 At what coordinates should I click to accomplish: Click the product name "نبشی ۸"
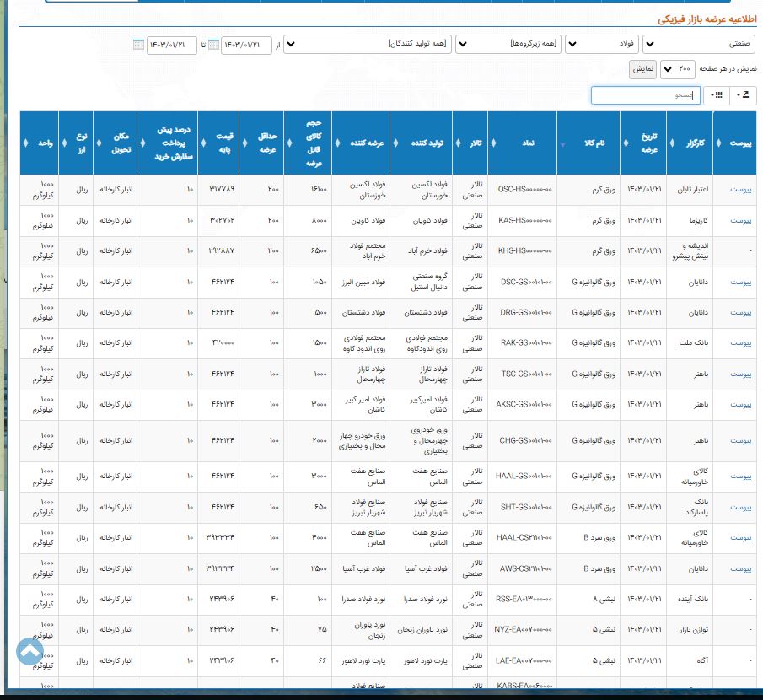(604, 600)
